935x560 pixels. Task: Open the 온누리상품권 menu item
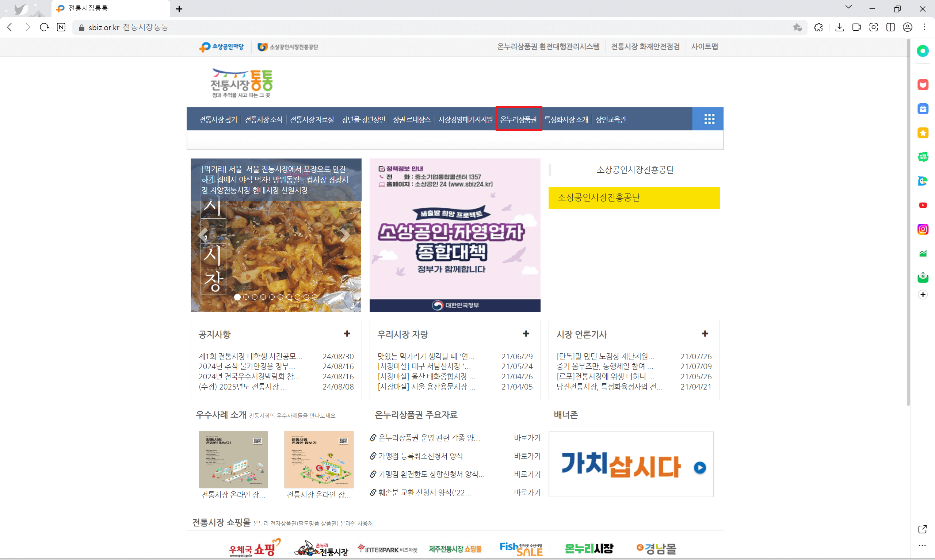[x=518, y=120]
